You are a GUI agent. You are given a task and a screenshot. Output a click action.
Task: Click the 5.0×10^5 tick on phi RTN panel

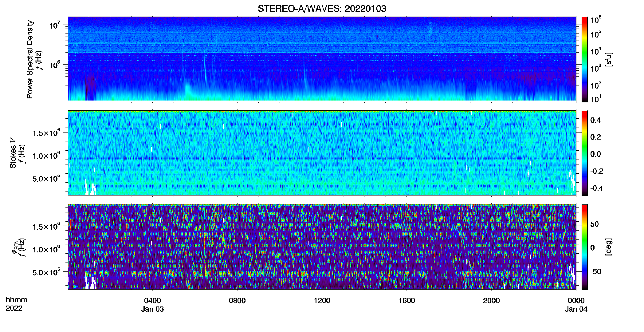coord(46,272)
